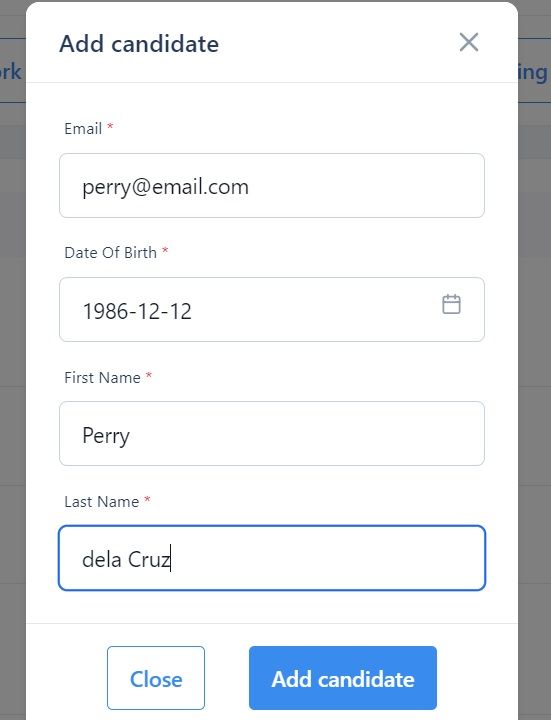Click the Last Name label text
This screenshot has height=720, width=551.
pyautogui.click(x=101, y=501)
